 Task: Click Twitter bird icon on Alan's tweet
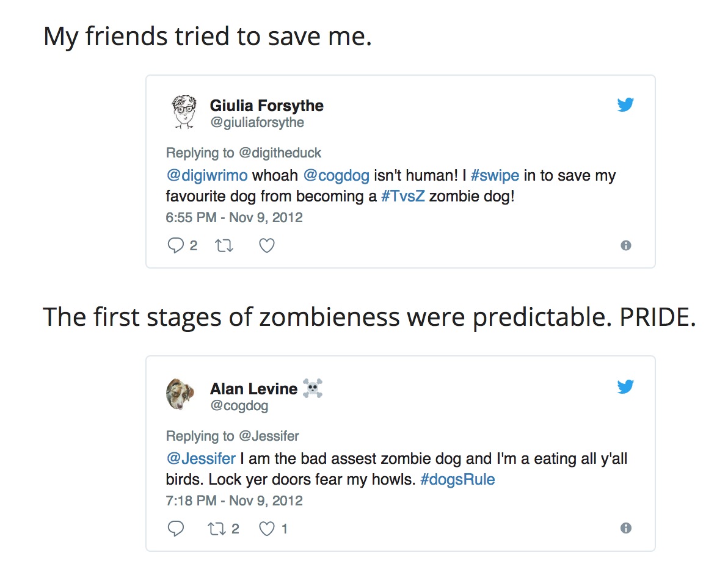(625, 387)
